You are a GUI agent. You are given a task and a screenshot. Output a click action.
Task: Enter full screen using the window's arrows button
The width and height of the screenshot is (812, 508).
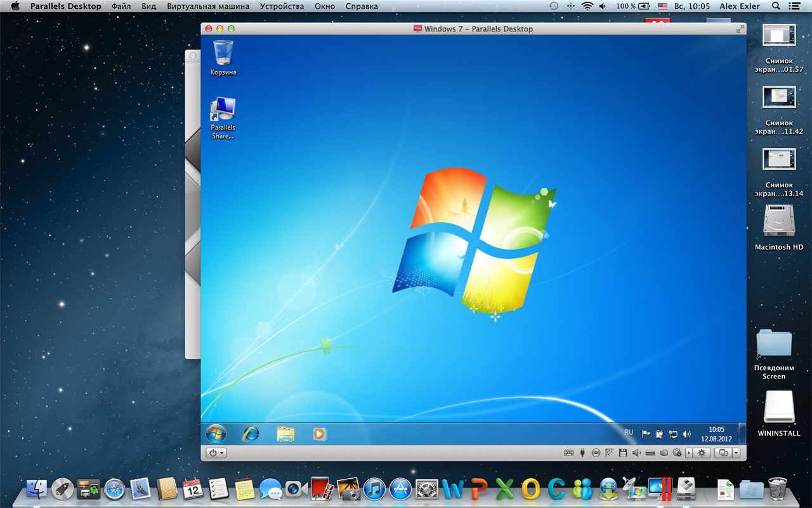point(739,29)
